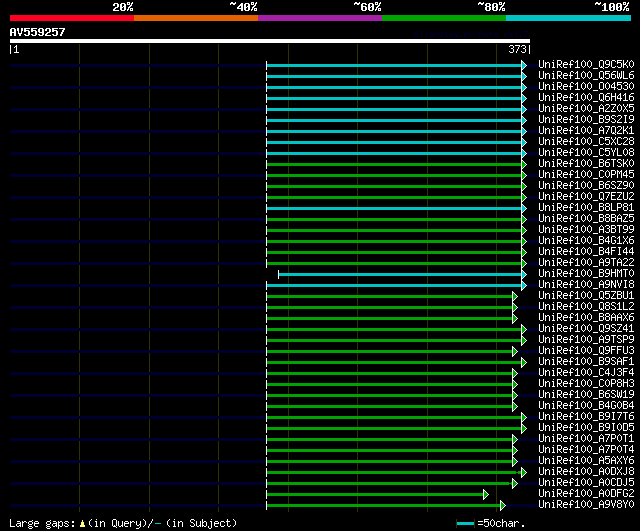
Task: Open the UniRef100_B8LP81 hit label
Action: (586, 207)
